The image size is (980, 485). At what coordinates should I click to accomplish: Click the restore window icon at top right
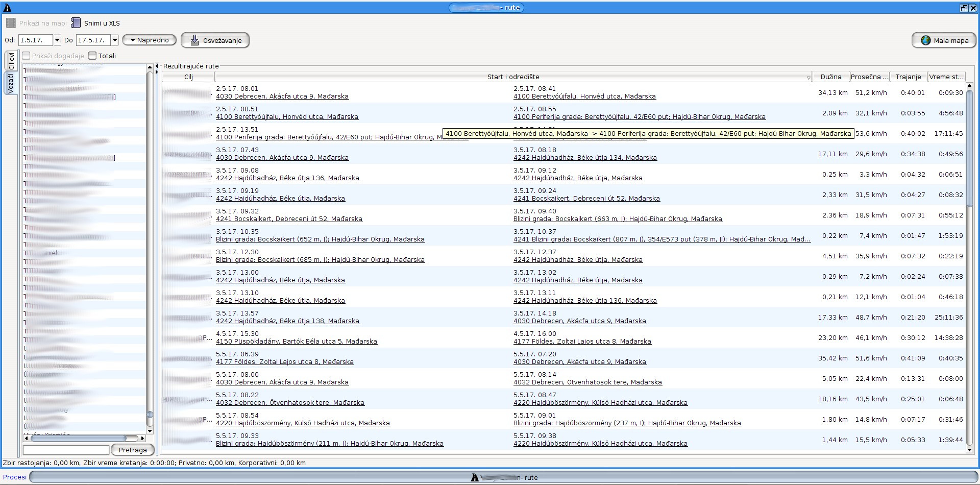(x=964, y=8)
